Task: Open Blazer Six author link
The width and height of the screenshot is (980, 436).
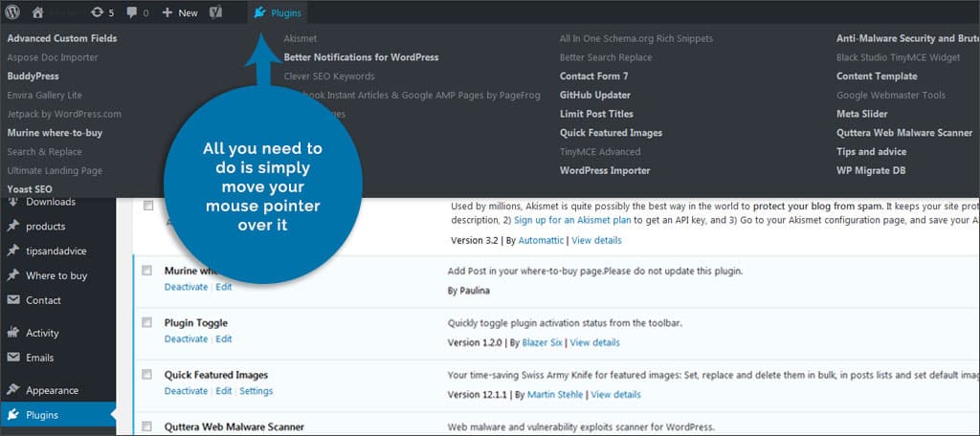Action: 543,342
